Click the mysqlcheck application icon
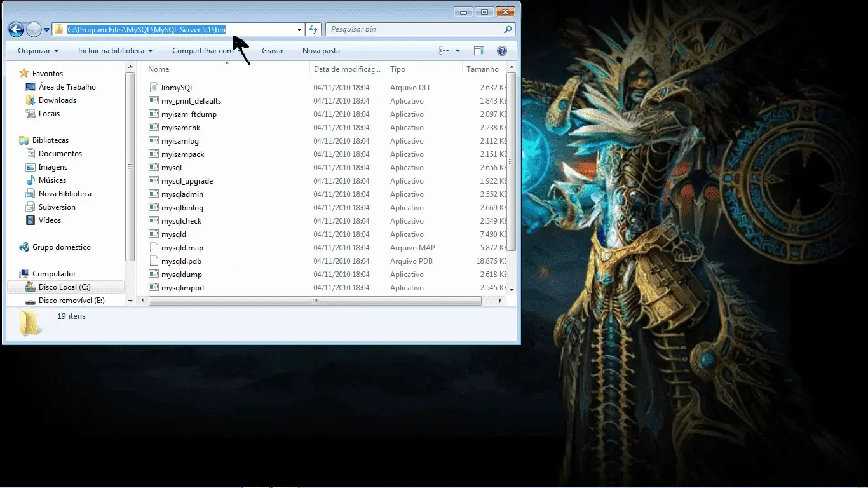This screenshot has width=868, height=488. (154, 220)
